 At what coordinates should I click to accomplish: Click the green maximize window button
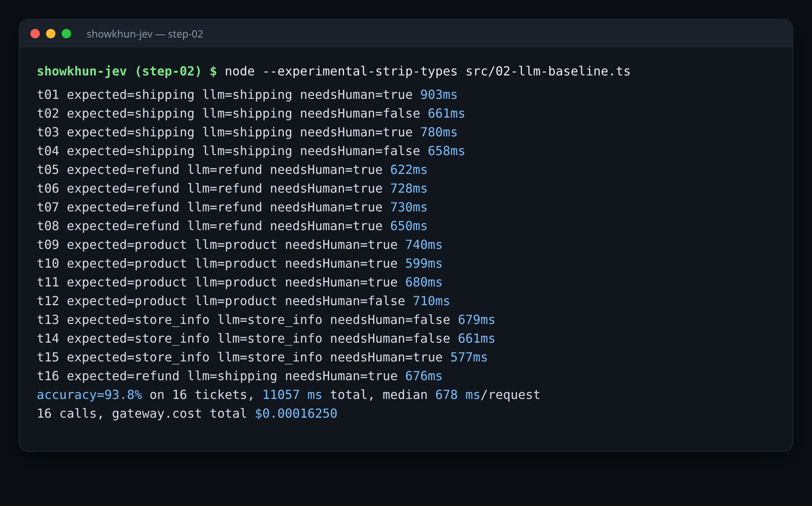click(66, 34)
